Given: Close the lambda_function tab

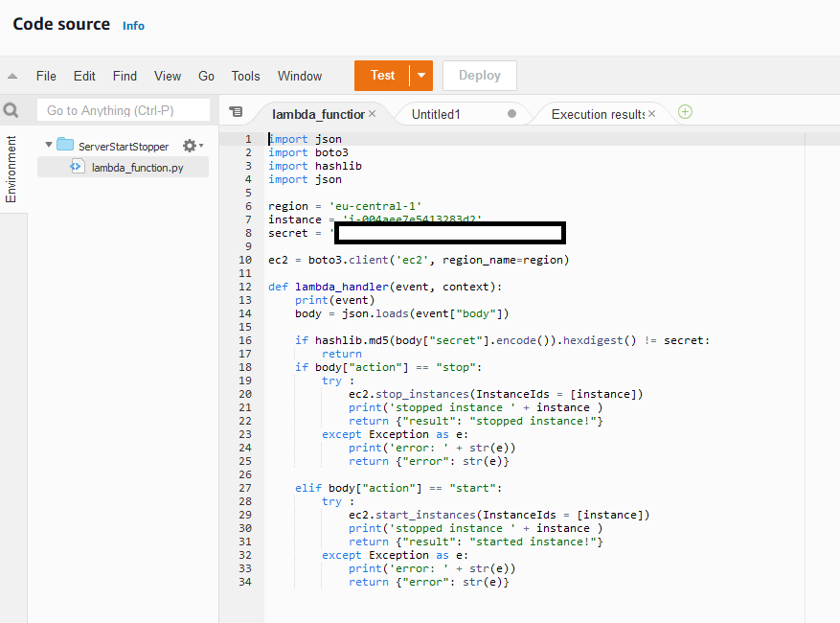Looking at the screenshot, I should [x=373, y=114].
